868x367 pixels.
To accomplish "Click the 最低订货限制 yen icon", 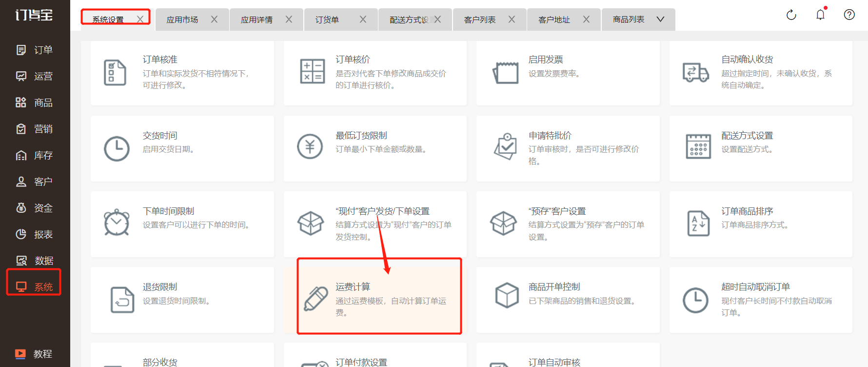I will (x=310, y=146).
